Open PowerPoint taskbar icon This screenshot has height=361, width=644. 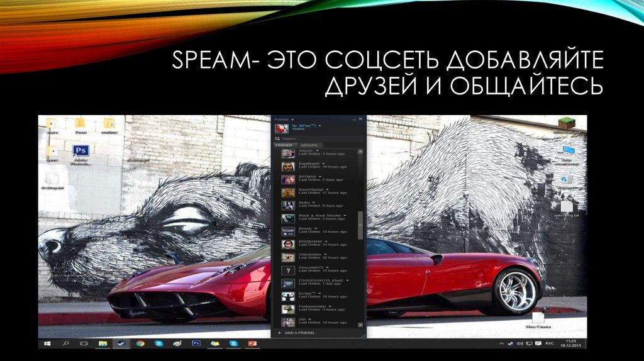pos(252,343)
